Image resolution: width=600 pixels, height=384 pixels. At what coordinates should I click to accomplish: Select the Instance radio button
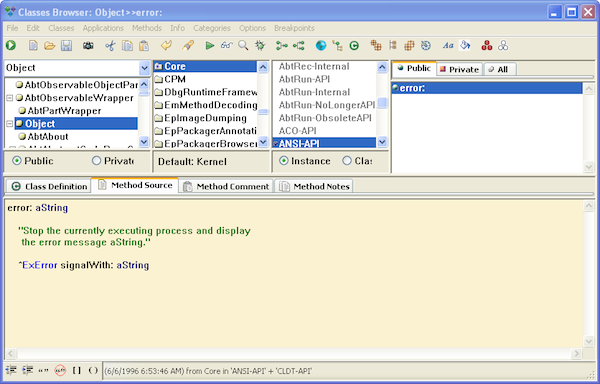pyautogui.click(x=284, y=161)
